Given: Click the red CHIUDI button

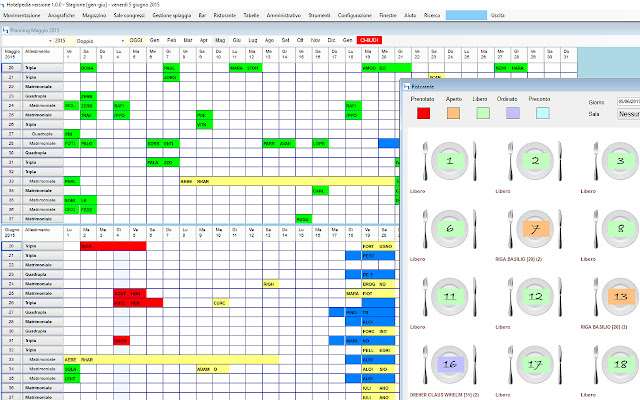Looking at the screenshot, I should (x=369, y=40).
